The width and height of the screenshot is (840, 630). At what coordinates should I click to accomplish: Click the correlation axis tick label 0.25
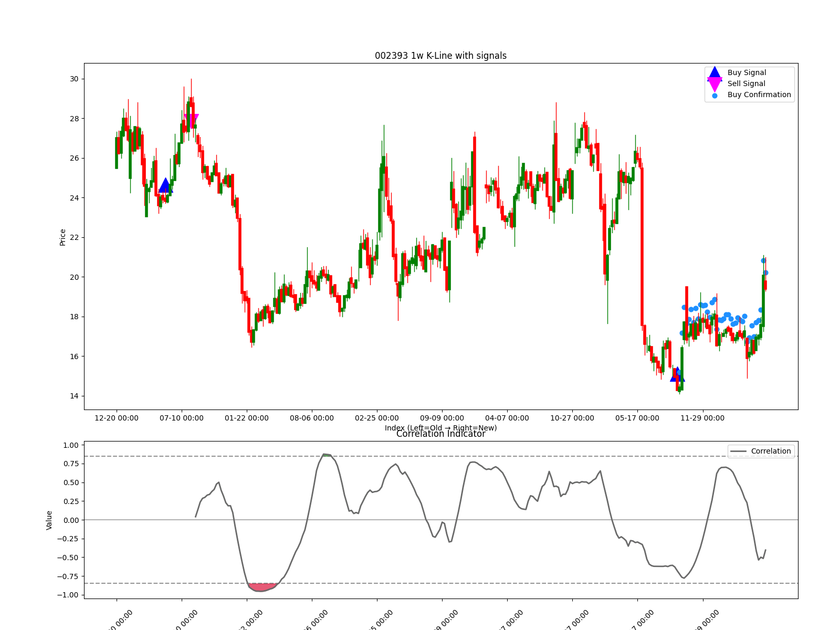[70, 501]
